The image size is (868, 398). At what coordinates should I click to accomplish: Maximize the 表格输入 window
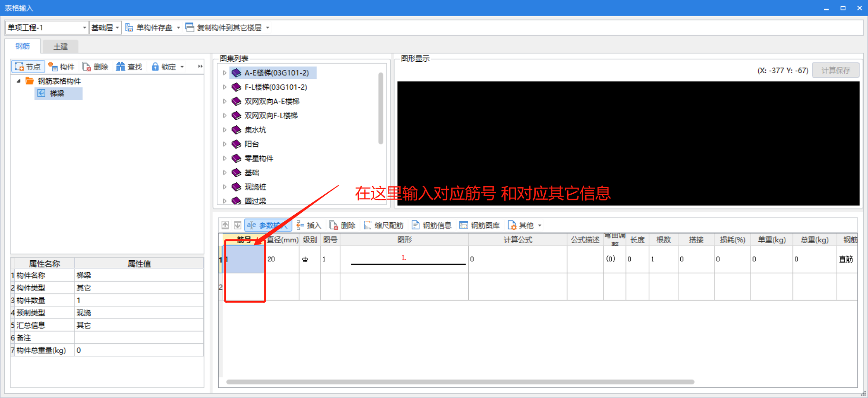pos(843,8)
